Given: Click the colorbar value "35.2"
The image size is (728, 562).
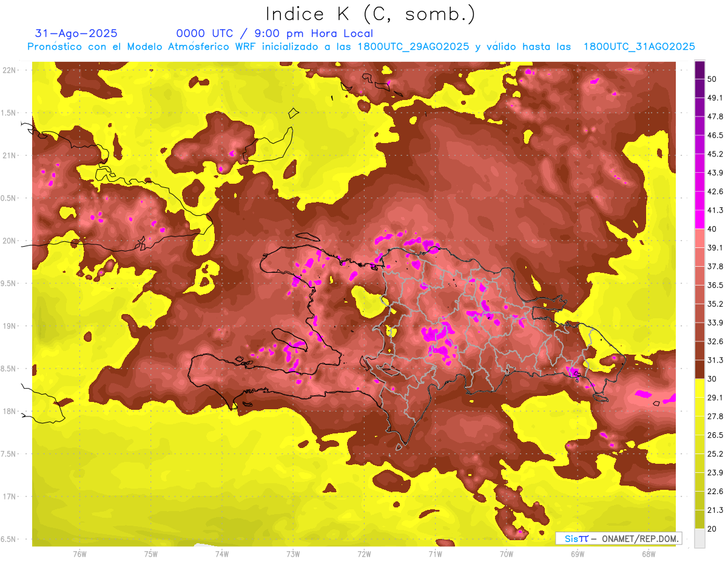Looking at the screenshot, I should coord(716,304).
